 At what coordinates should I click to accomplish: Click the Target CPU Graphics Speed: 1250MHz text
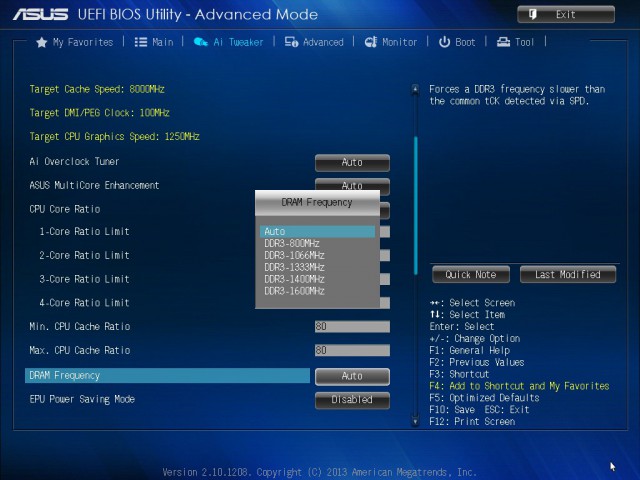(115, 136)
